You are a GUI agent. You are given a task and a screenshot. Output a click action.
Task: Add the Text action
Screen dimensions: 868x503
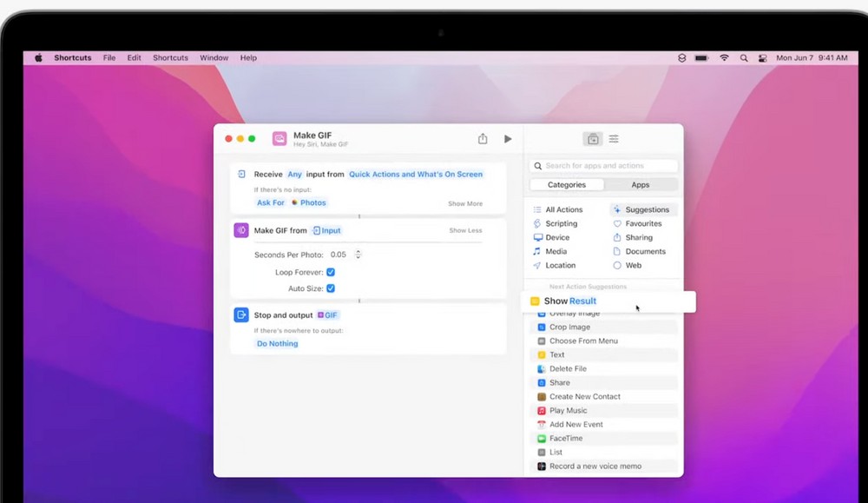tap(603, 354)
